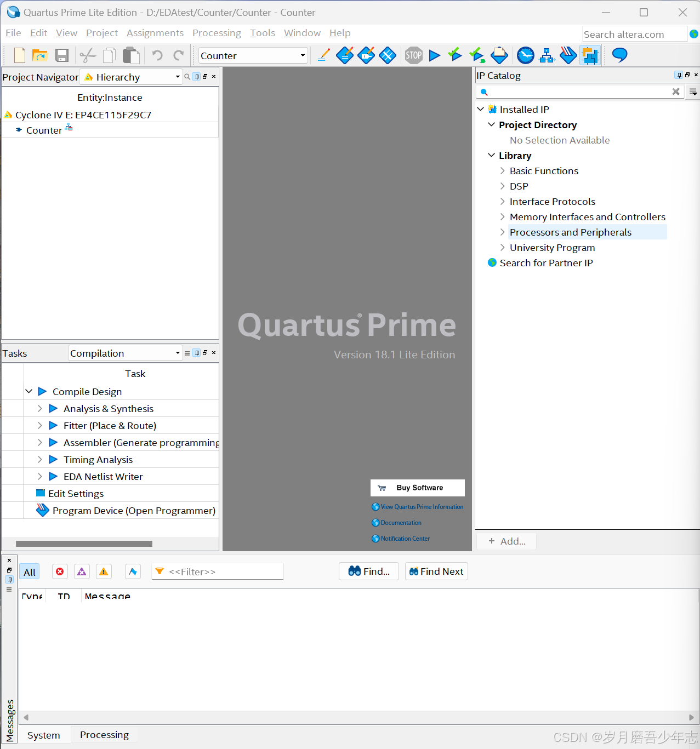Expand Basic Functions library

(502, 170)
